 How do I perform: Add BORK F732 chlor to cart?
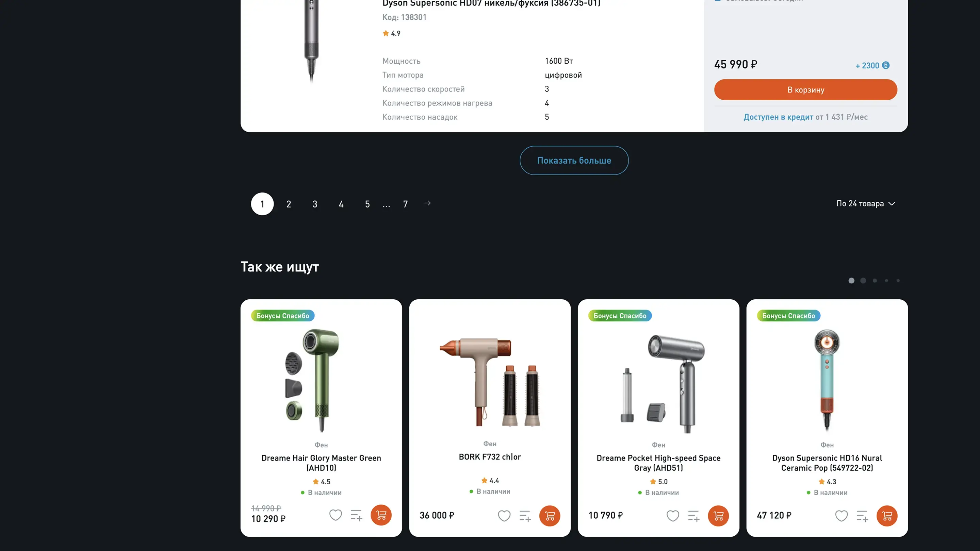coord(550,516)
